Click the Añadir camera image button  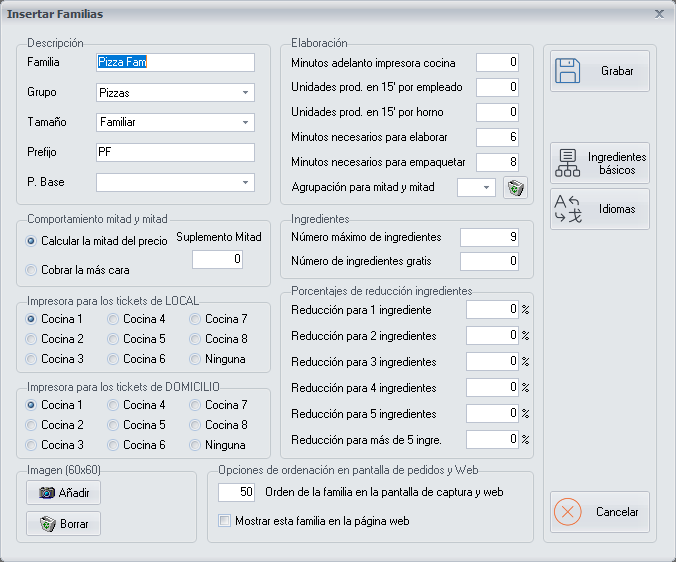[x=64, y=493]
